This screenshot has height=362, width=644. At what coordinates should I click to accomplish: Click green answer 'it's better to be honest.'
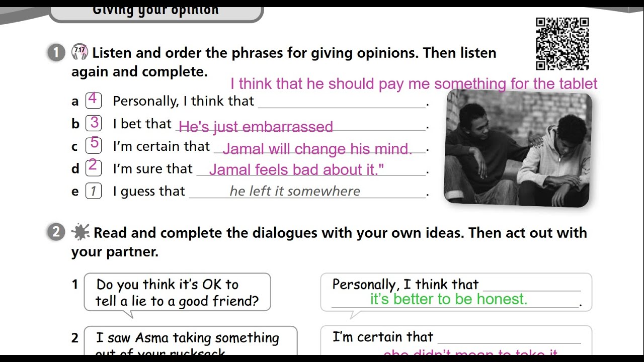449,299
